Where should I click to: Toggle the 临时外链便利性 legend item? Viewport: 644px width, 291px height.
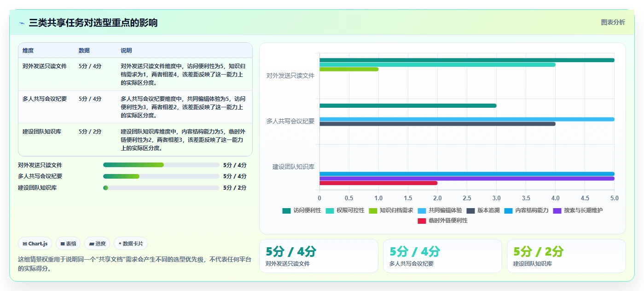pyautogui.click(x=442, y=221)
